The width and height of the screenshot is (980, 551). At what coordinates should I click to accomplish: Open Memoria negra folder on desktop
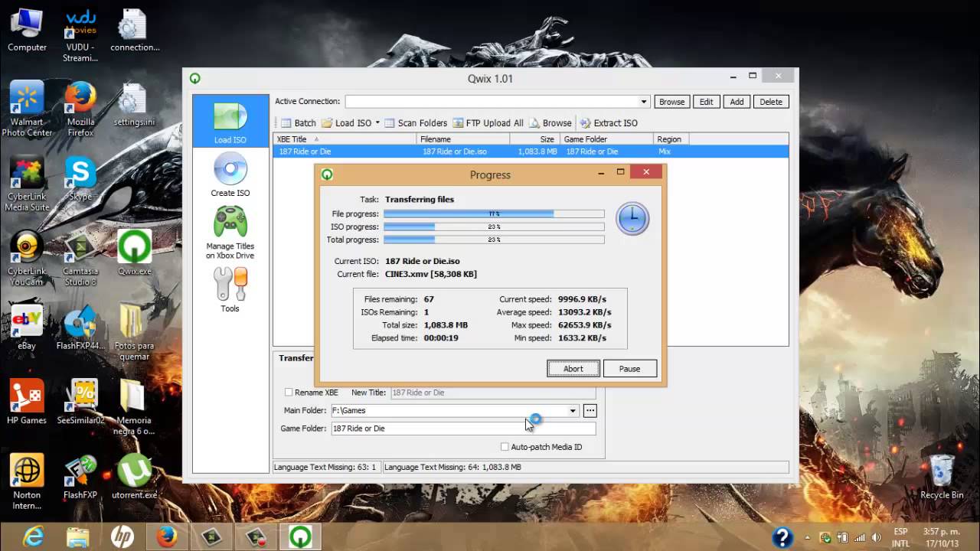134,407
